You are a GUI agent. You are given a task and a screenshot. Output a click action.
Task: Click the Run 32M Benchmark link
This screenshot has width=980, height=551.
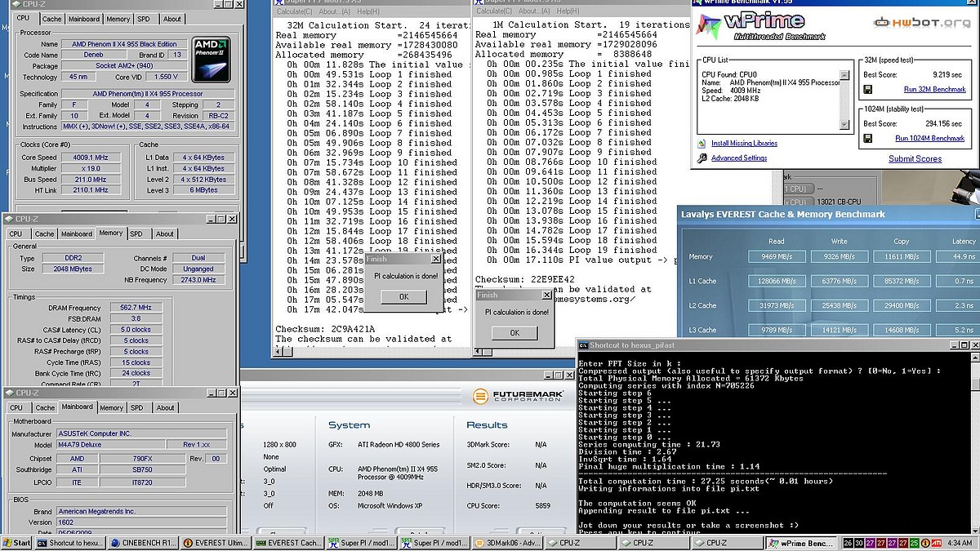(x=934, y=89)
